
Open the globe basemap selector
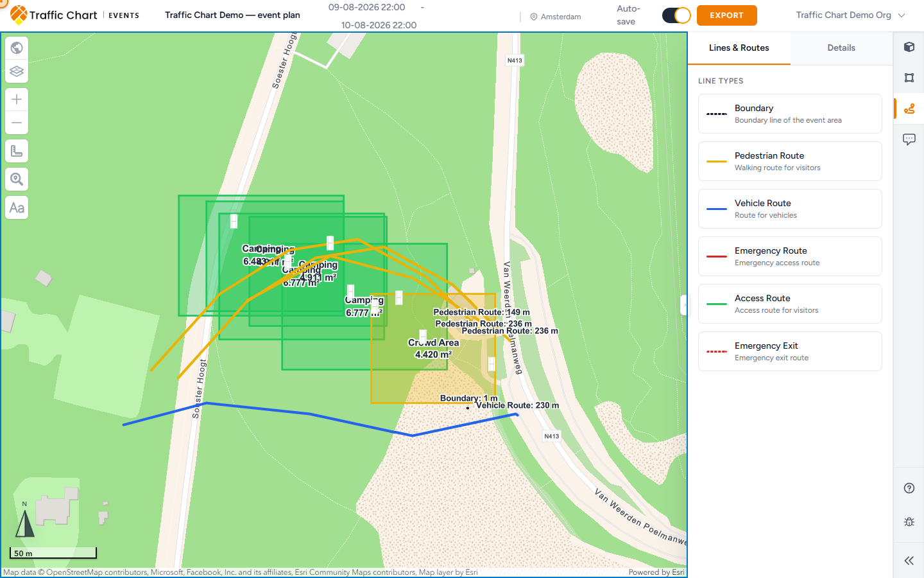(17, 48)
